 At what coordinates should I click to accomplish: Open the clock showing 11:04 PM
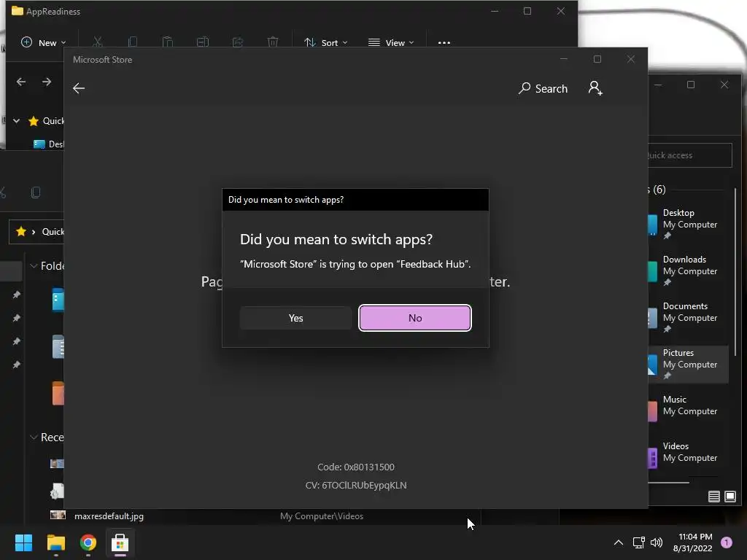[x=693, y=542]
